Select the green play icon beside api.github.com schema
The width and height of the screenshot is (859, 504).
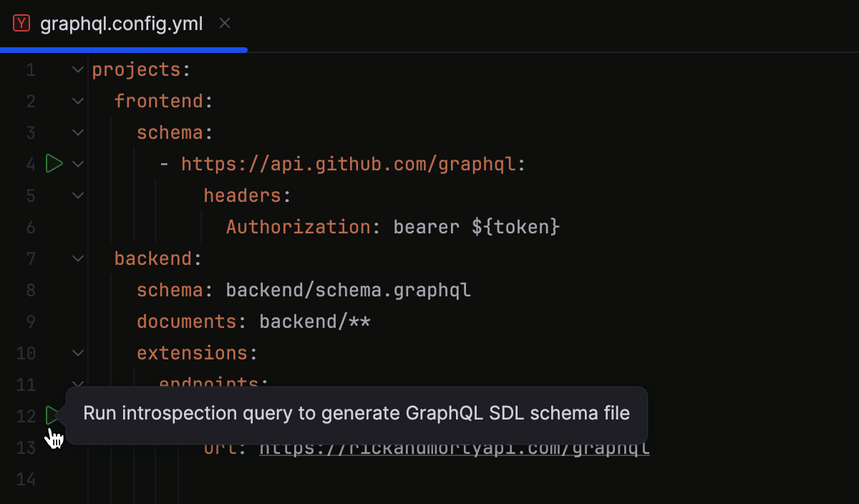coord(53,163)
